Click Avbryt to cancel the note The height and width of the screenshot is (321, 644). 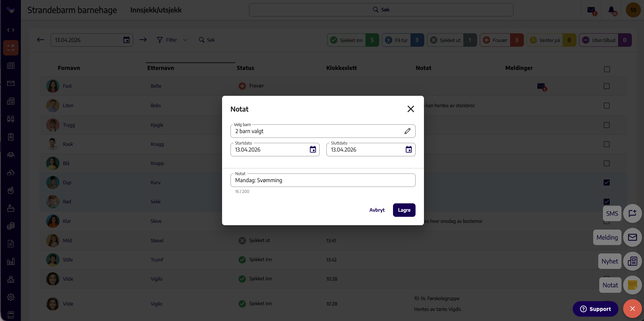click(377, 210)
